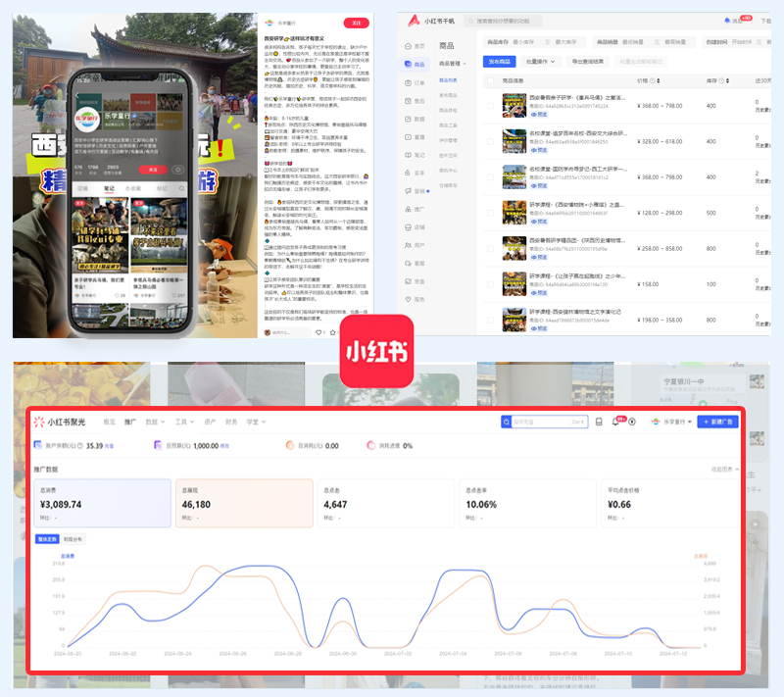Click the search input in 聚光 header
The image size is (784, 697).
pos(549,422)
